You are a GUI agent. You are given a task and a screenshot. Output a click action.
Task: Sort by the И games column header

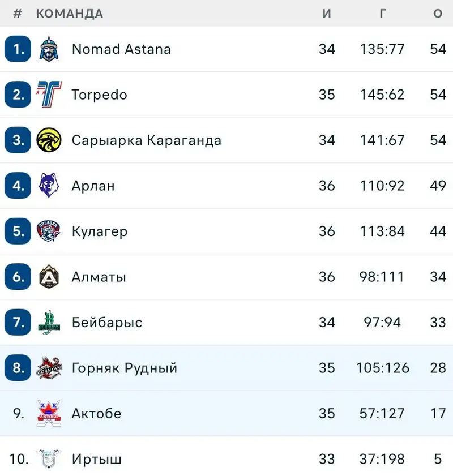pyautogui.click(x=327, y=14)
